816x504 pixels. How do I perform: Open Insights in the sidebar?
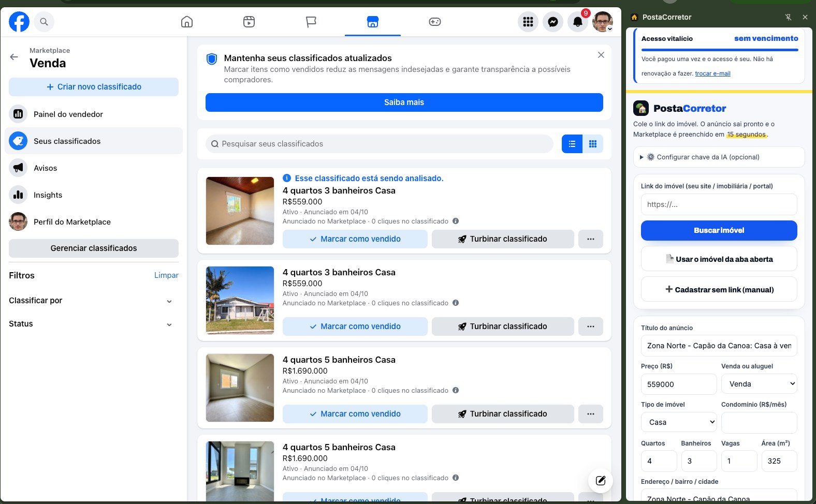click(94, 195)
